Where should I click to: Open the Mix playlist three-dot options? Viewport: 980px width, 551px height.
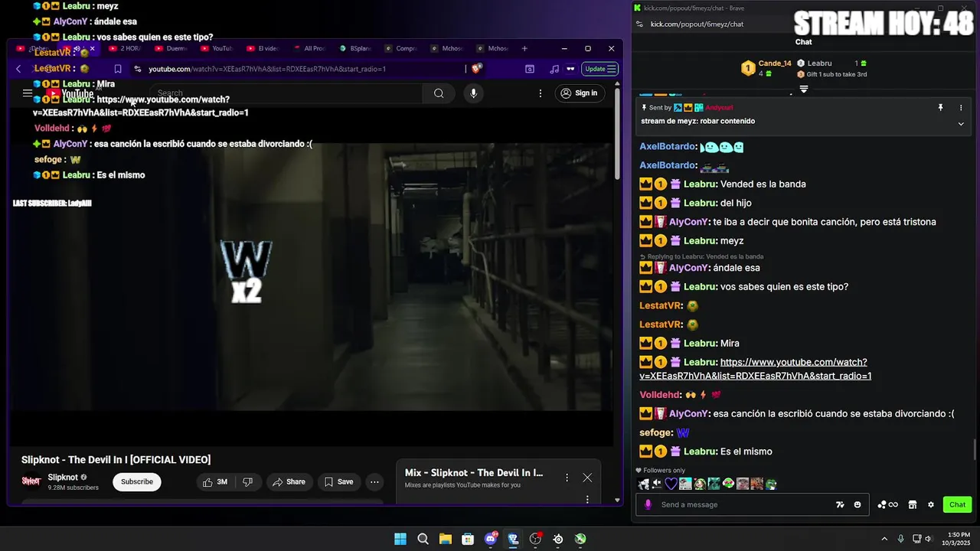[x=567, y=478]
